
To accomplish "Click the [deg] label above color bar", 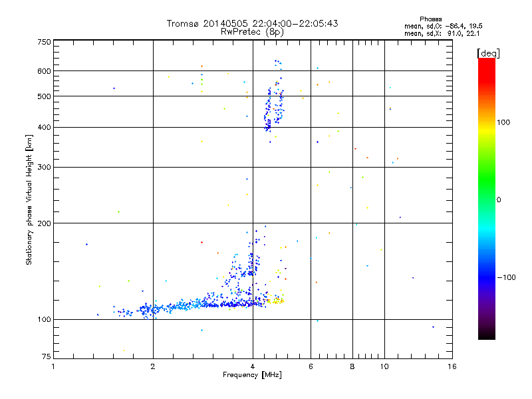I will click(488, 53).
